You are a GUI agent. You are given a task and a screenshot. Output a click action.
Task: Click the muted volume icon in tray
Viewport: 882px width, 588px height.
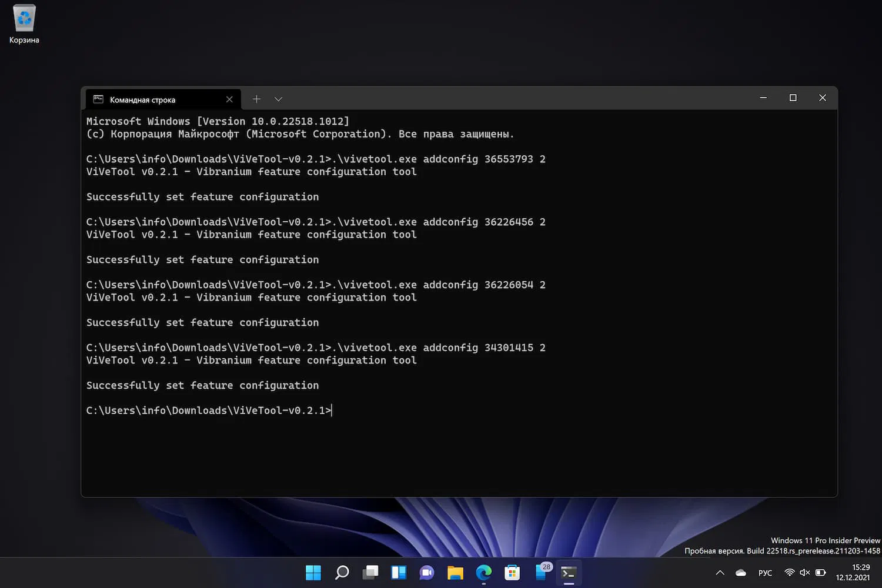point(805,573)
